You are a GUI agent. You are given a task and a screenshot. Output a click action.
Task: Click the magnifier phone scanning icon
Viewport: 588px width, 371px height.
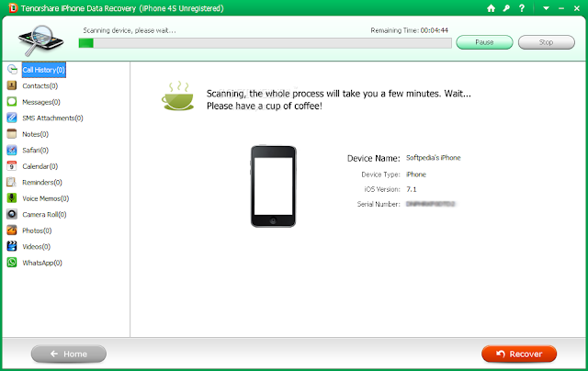[41, 40]
